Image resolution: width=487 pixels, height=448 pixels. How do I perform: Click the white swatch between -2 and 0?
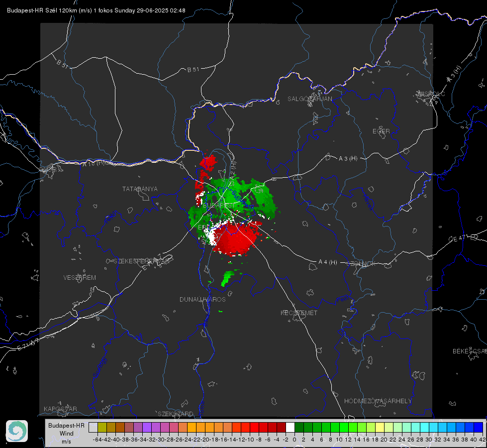pos(290,427)
